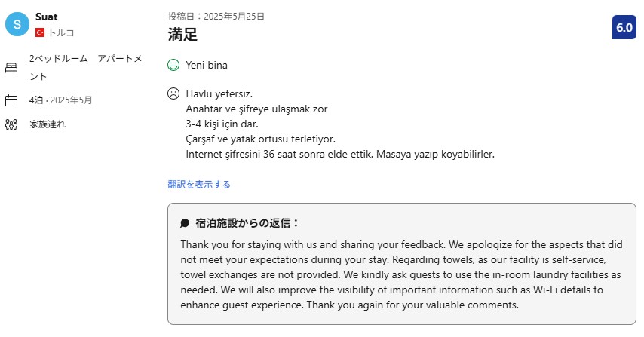Click the bed icon beside the room type
The height and width of the screenshot is (337, 644).
click(x=11, y=68)
